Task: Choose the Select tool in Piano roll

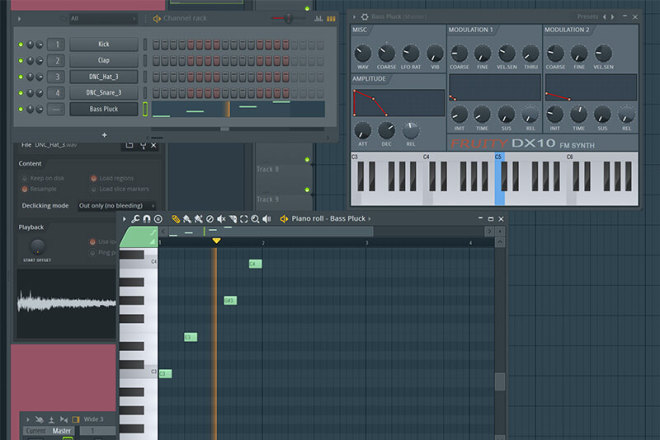Action: [x=244, y=219]
